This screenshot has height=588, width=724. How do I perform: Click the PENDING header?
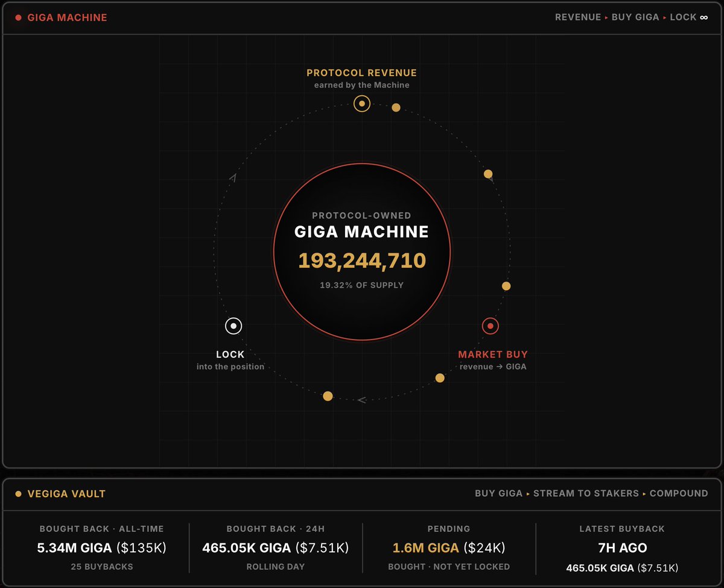pyautogui.click(x=449, y=529)
